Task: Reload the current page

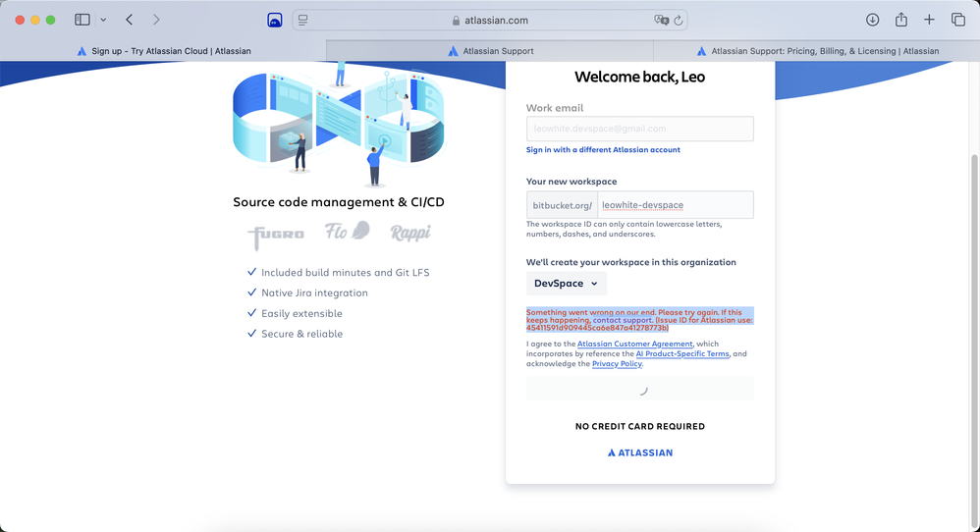Action: pos(679,20)
